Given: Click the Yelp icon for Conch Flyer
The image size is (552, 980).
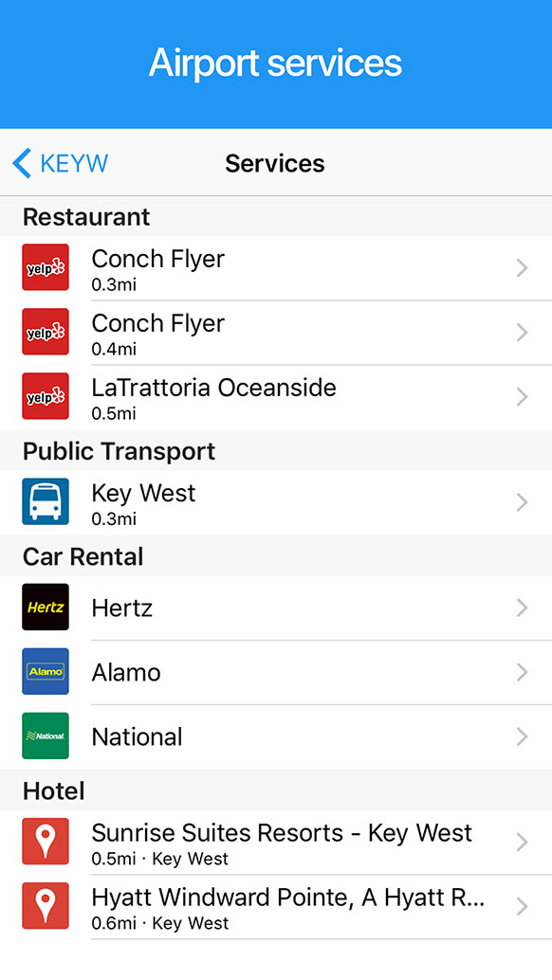Looking at the screenshot, I should pos(45,267).
